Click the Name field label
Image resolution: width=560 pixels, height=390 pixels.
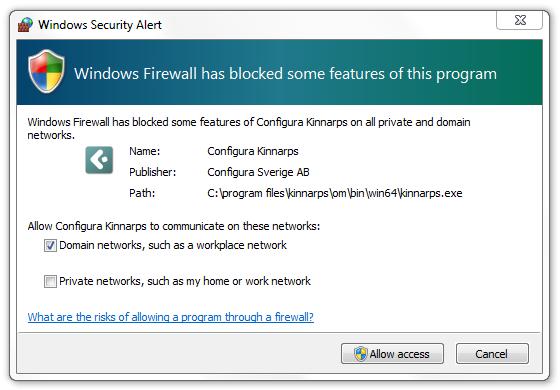pos(145,151)
